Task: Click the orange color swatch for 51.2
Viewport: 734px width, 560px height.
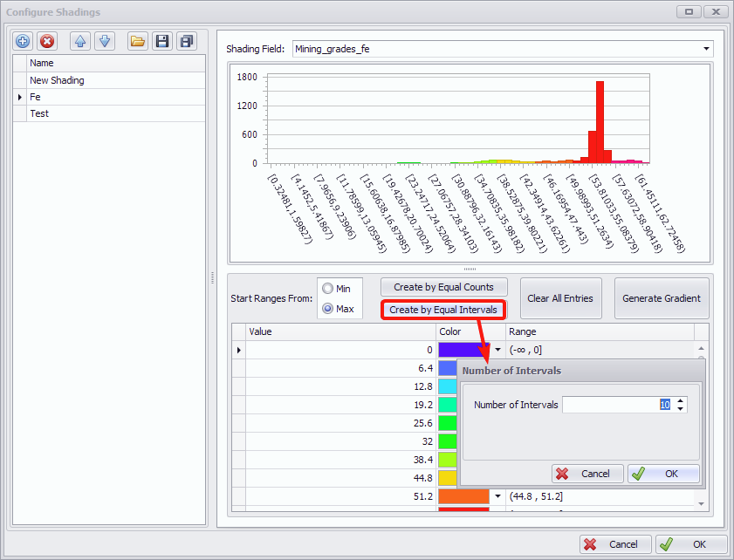Action: pyautogui.click(x=463, y=496)
